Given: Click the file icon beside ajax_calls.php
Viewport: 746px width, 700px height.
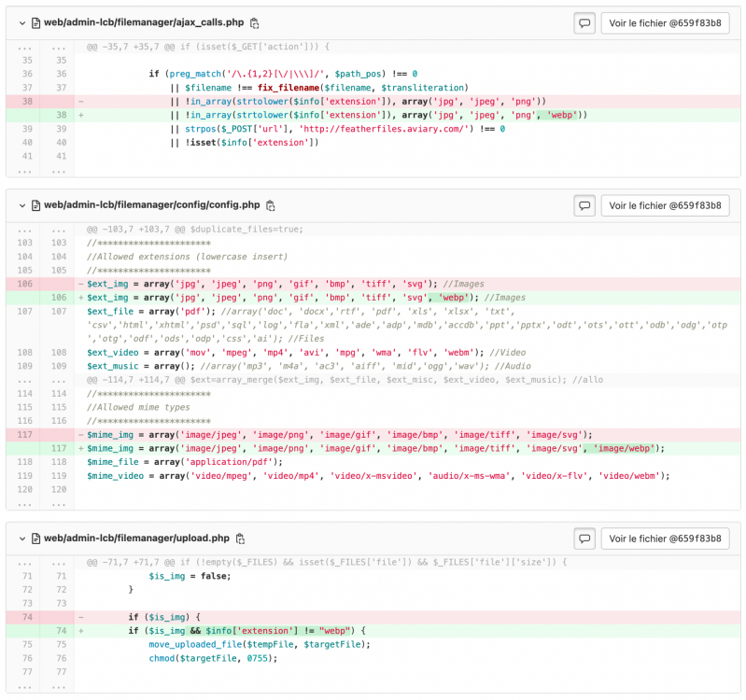Looking at the screenshot, I should point(36,22).
